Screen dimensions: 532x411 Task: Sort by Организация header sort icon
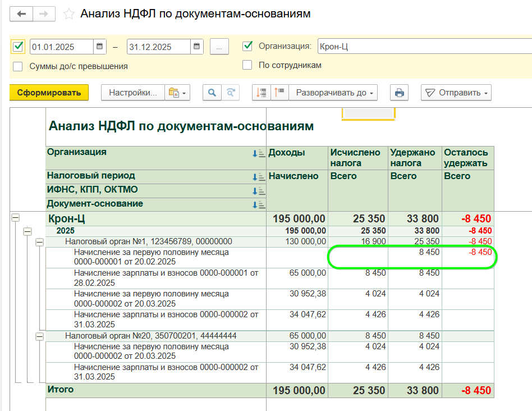point(259,154)
